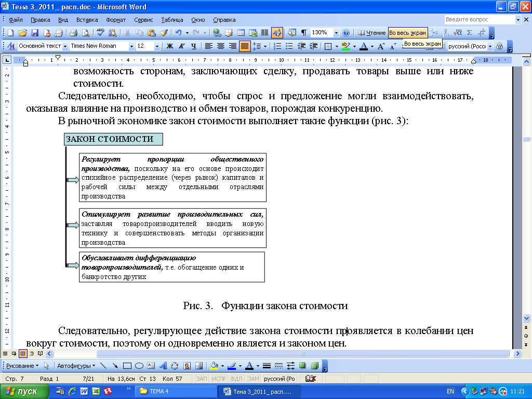Viewport: 532px width, 399px height.
Task: Open the Вставка menu
Action: pos(87,20)
